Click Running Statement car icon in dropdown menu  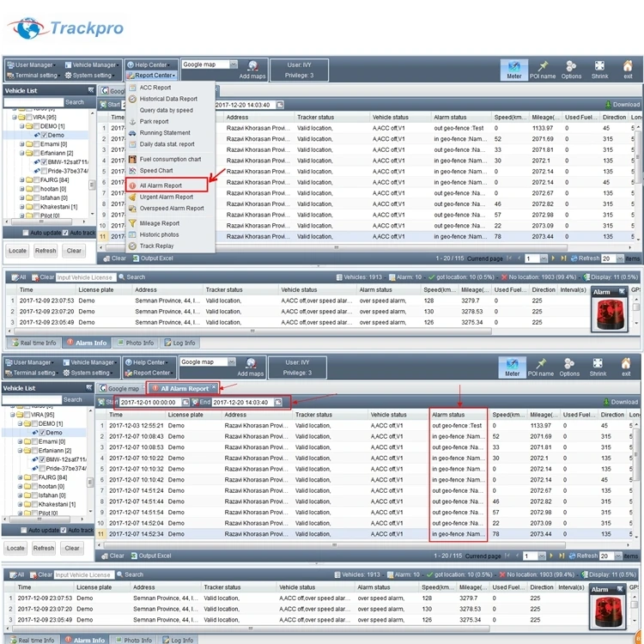[x=132, y=133]
